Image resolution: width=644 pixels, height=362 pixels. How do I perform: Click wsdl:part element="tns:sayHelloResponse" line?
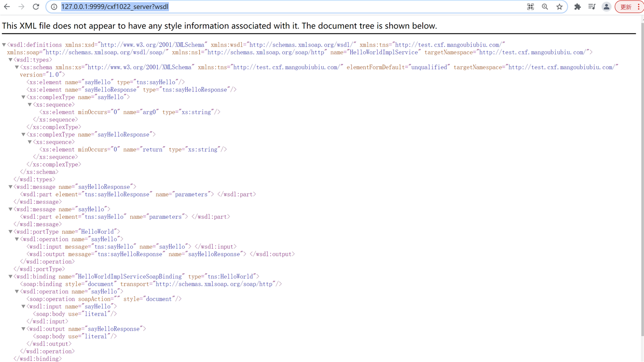(138, 194)
